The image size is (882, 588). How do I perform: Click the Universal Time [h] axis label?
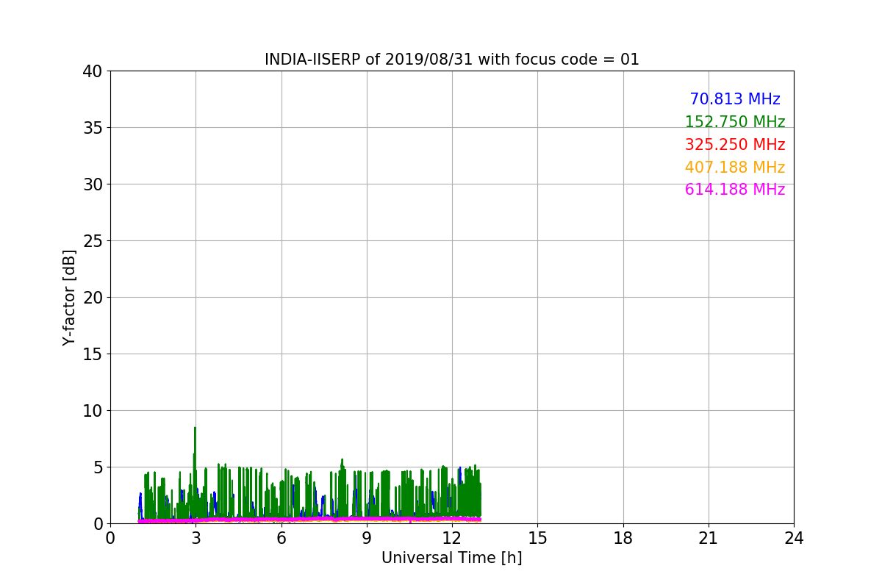pos(451,558)
